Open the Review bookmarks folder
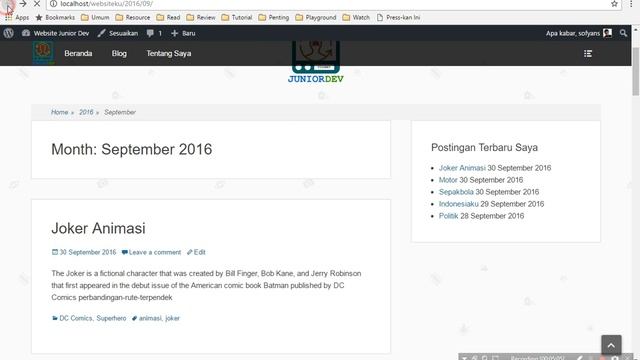Screen dimensions: 640x360 pos(201,18)
